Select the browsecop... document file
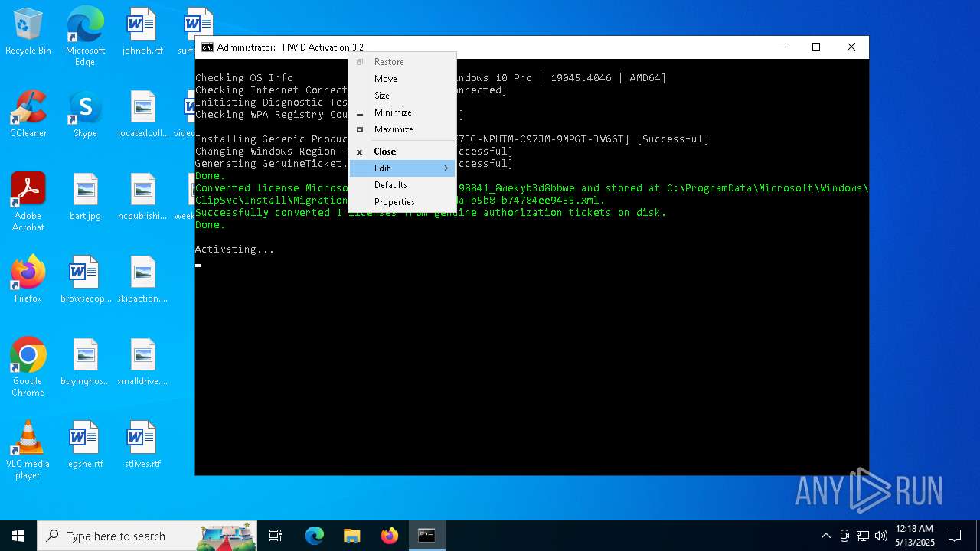This screenshot has height=551, width=980. (86, 279)
